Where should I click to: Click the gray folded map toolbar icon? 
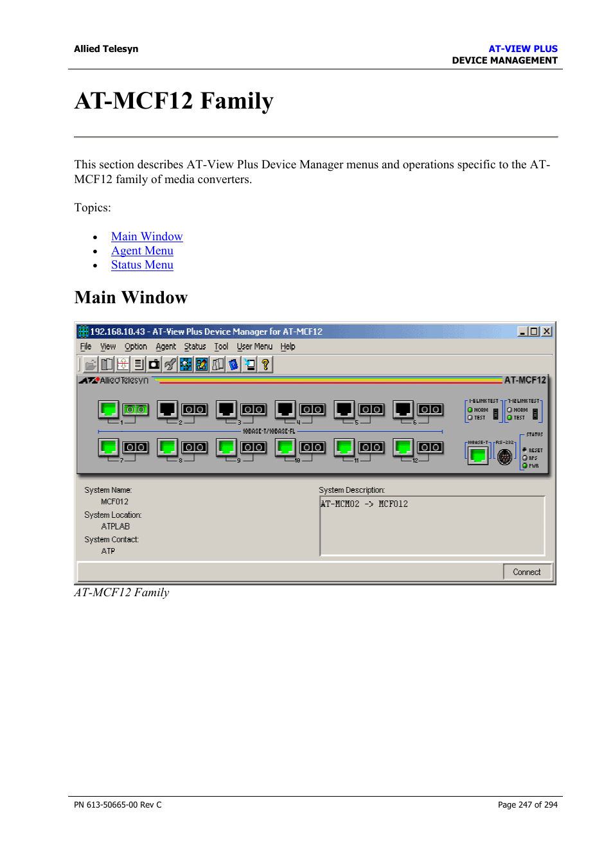[x=218, y=364]
